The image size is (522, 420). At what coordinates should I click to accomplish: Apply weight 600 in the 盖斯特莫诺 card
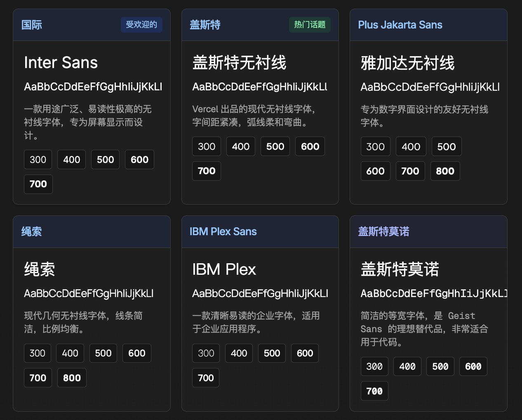(473, 366)
